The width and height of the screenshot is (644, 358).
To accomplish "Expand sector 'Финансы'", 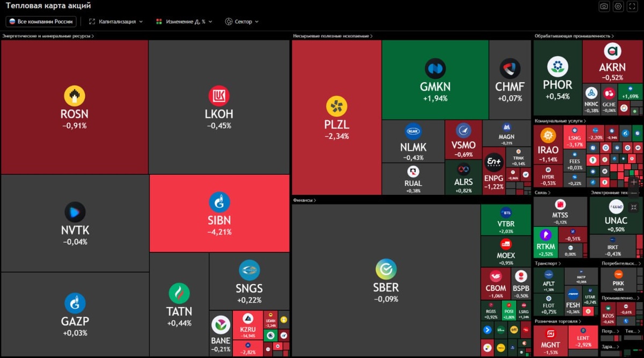I will point(304,200).
